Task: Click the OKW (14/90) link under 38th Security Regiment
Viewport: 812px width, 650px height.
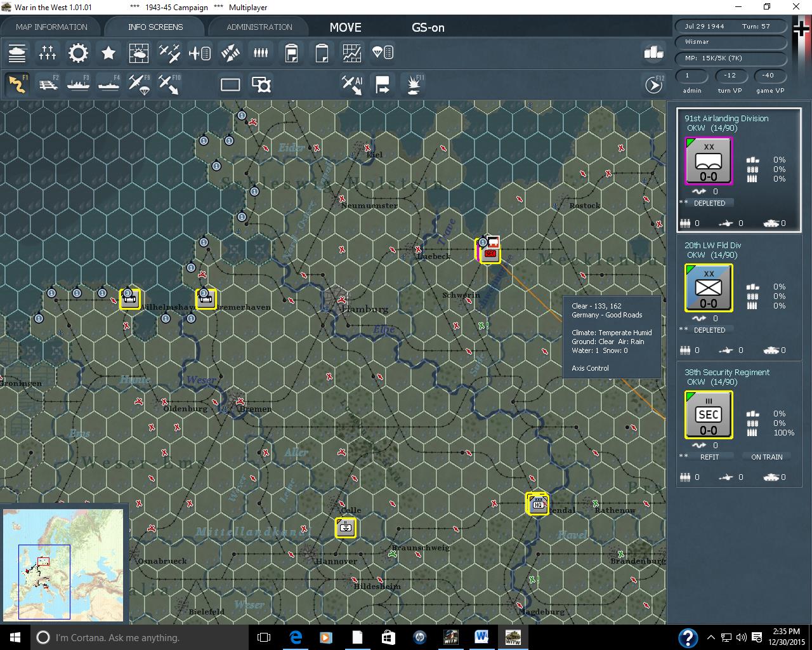Action: click(712, 382)
